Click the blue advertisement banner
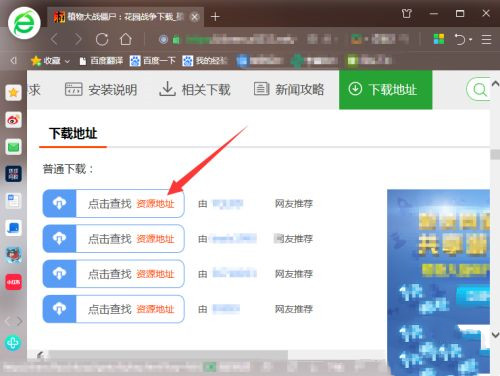500x376 pixels. [438, 281]
